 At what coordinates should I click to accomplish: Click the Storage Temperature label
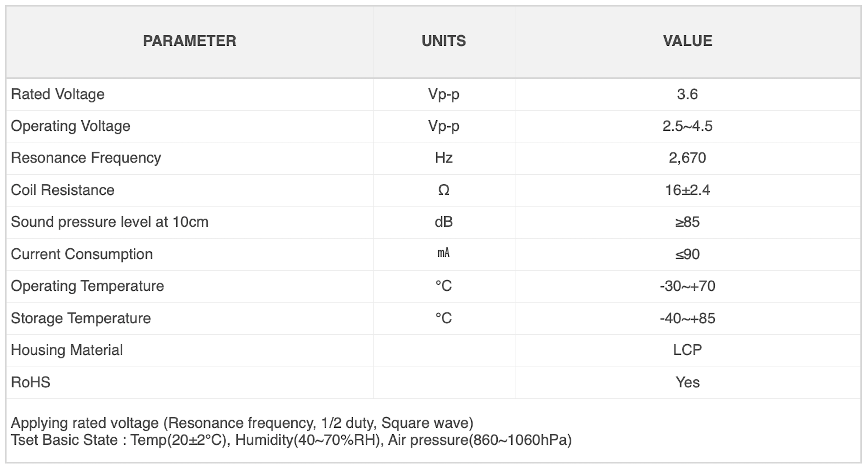(81, 318)
